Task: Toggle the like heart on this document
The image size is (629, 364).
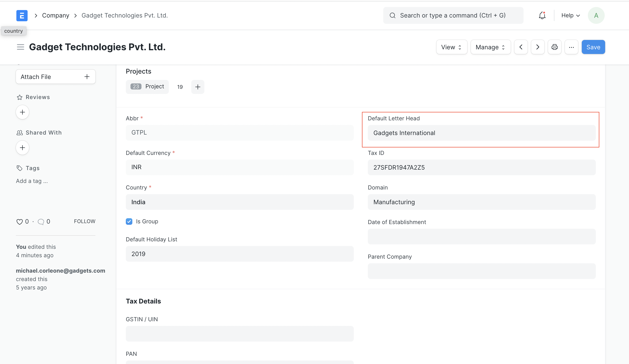Action: coord(20,221)
